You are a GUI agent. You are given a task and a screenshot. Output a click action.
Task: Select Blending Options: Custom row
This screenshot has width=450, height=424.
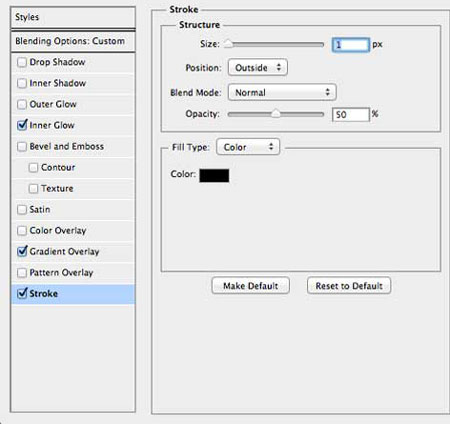tap(73, 41)
